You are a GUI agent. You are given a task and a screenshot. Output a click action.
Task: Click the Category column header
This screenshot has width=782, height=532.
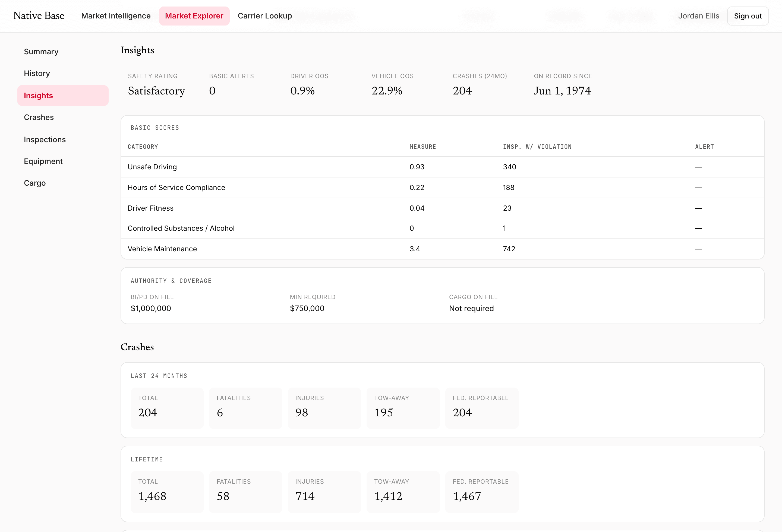click(x=143, y=147)
